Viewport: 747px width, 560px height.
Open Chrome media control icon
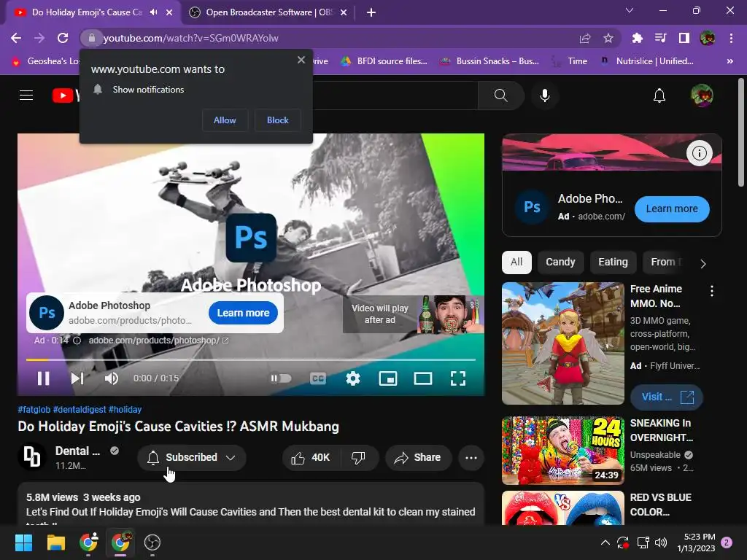(660, 38)
